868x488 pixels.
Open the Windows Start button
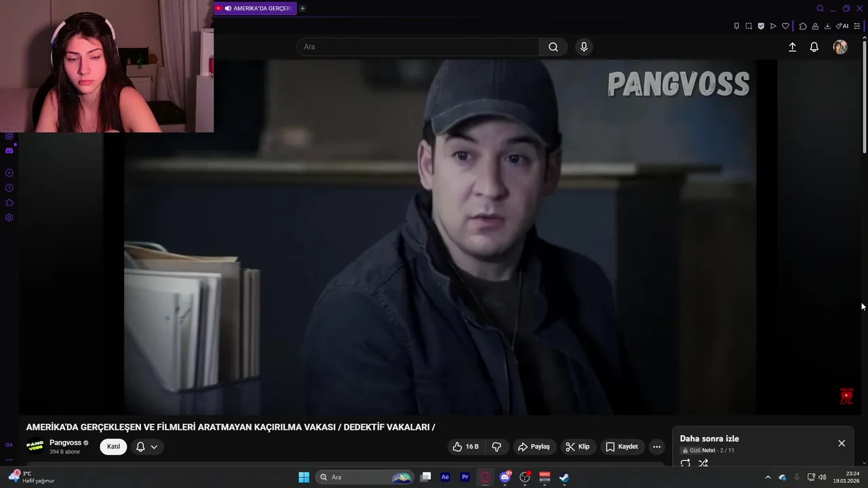(304, 477)
